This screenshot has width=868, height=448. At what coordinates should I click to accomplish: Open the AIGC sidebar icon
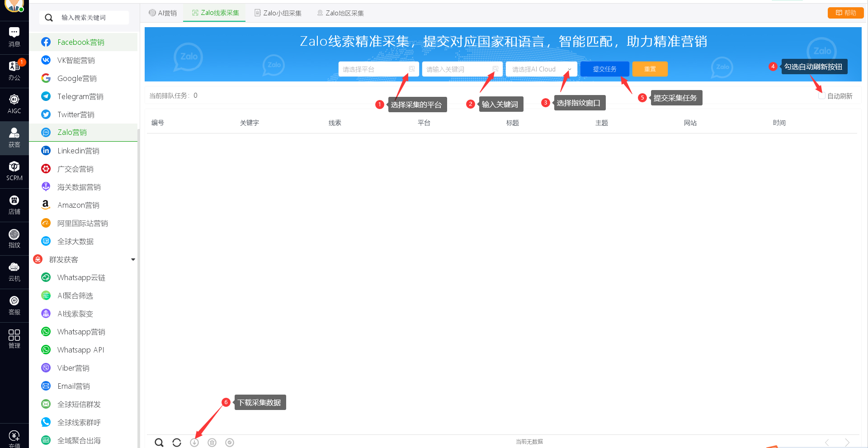point(14,104)
